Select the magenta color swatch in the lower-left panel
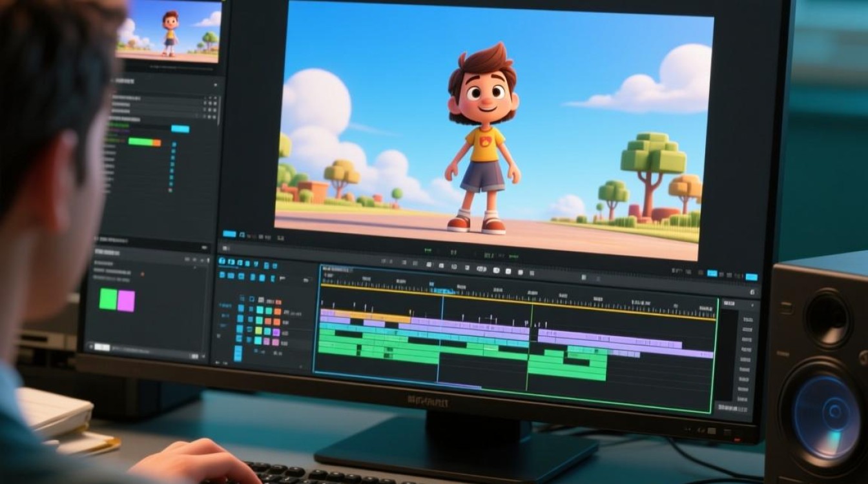Image resolution: width=868 pixels, height=484 pixels. point(127,301)
